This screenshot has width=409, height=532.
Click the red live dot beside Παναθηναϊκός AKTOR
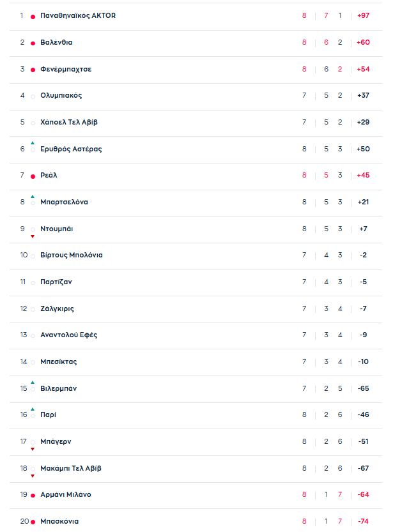coord(33,17)
